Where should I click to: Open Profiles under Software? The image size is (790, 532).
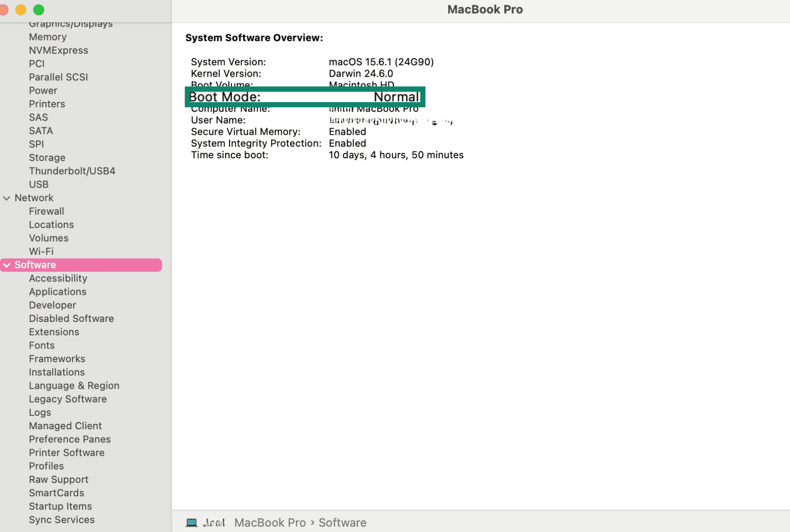[x=47, y=466]
